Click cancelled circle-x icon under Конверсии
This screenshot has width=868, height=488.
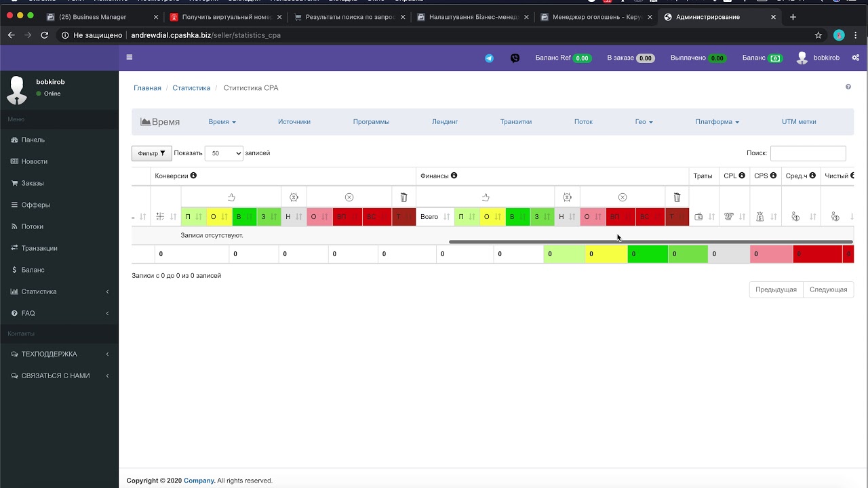coord(349,197)
